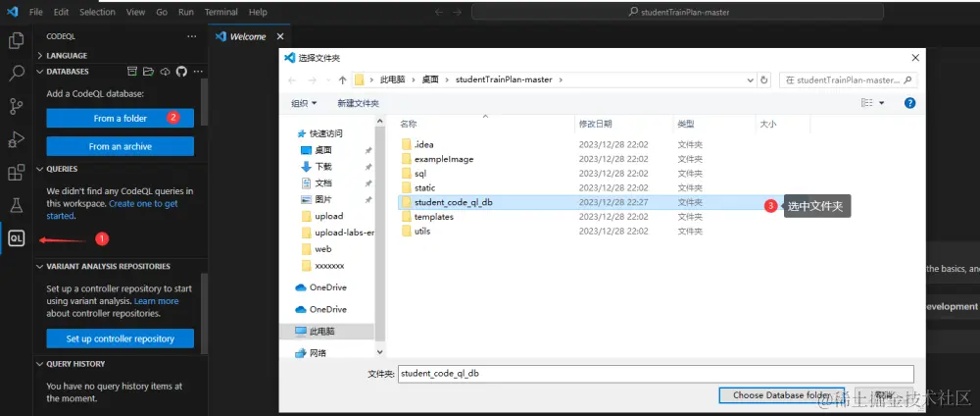Go back with VS Code title bar arrow
This screenshot has width=980, height=416.
pyautogui.click(x=439, y=12)
